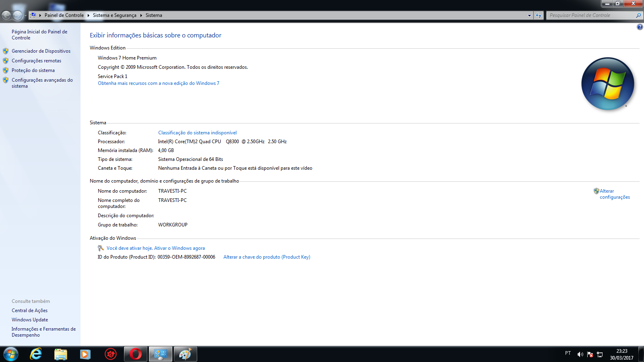
Task: Open Windows Explorer folder icon in taskbar
Action: point(61,354)
